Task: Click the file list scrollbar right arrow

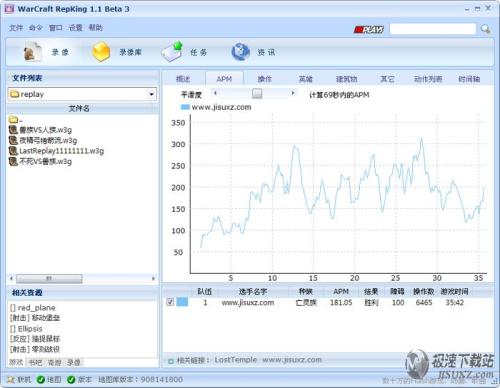Action: point(153,278)
